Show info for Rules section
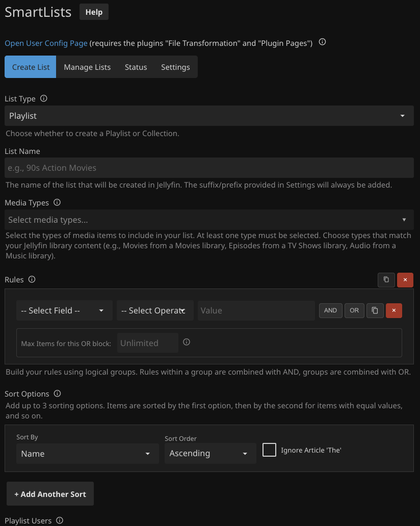 click(x=32, y=279)
